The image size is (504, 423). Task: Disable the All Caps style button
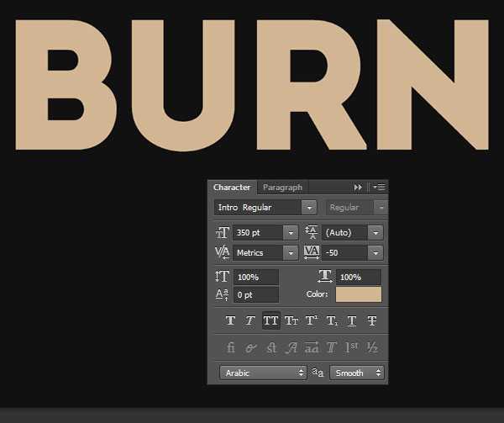click(270, 320)
